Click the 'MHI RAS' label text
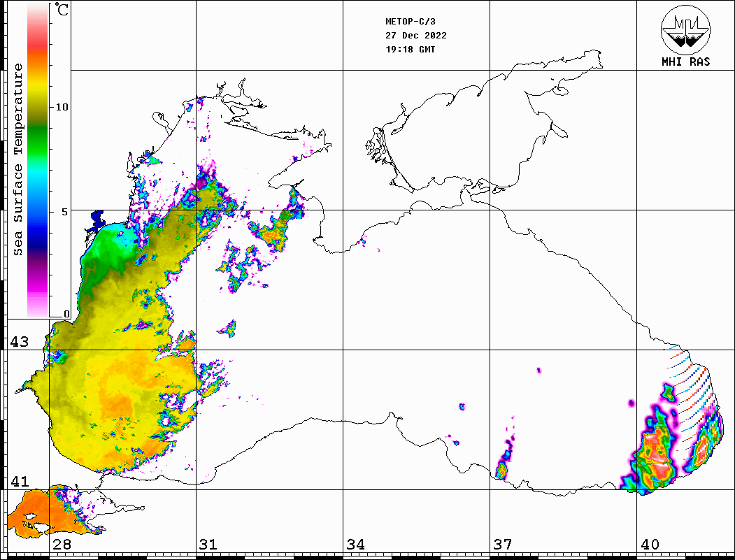Screen dimensions: 735x560 (x=686, y=62)
